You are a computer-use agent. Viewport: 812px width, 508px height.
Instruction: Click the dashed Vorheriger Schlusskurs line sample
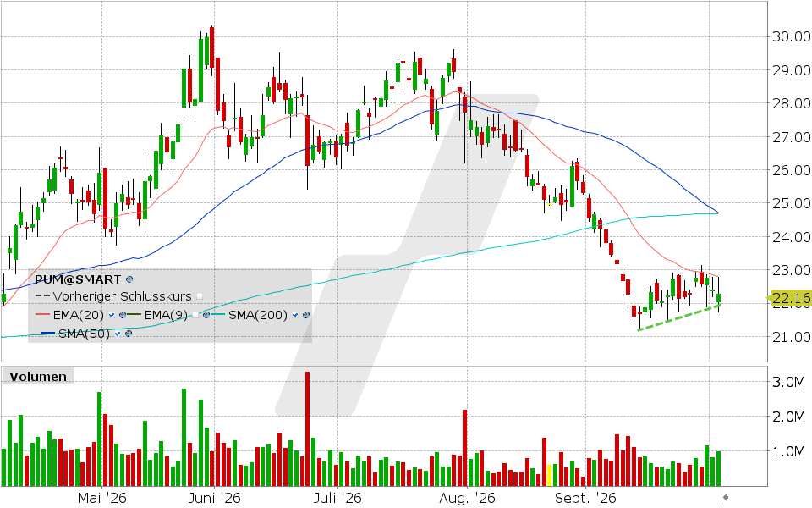click(42, 296)
